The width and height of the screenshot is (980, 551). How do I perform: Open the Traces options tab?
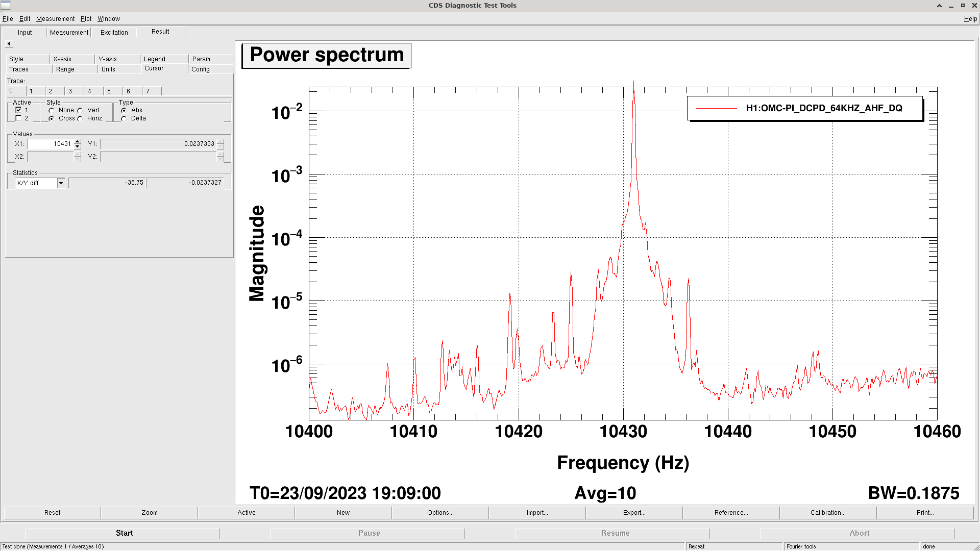(29, 69)
